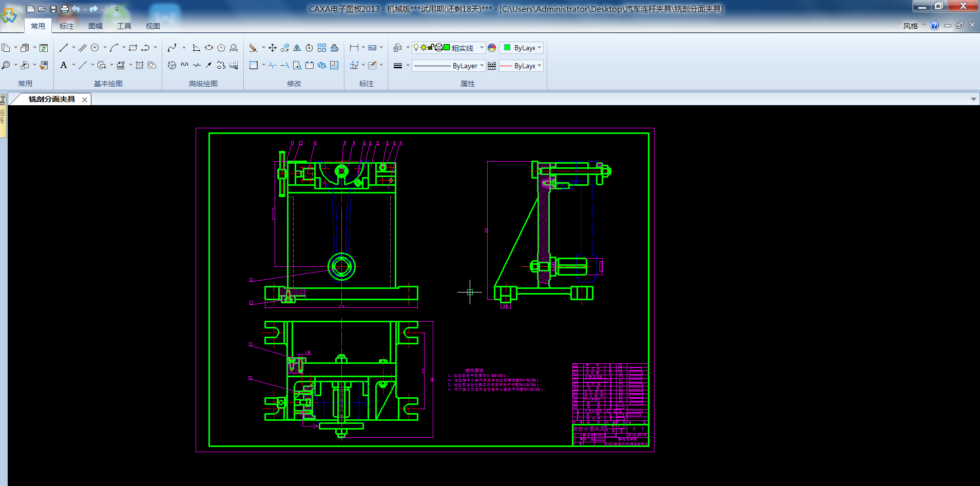Open the color wheel picker
This screenshot has width=980, height=486.
[492, 48]
